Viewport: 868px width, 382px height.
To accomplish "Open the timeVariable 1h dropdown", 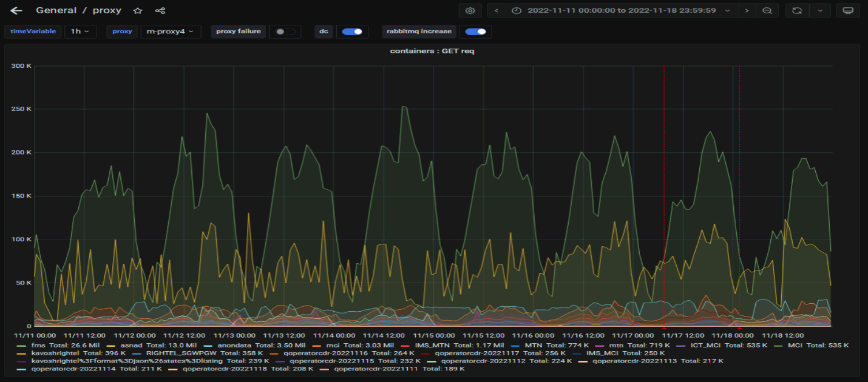I will (x=80, y=32).
